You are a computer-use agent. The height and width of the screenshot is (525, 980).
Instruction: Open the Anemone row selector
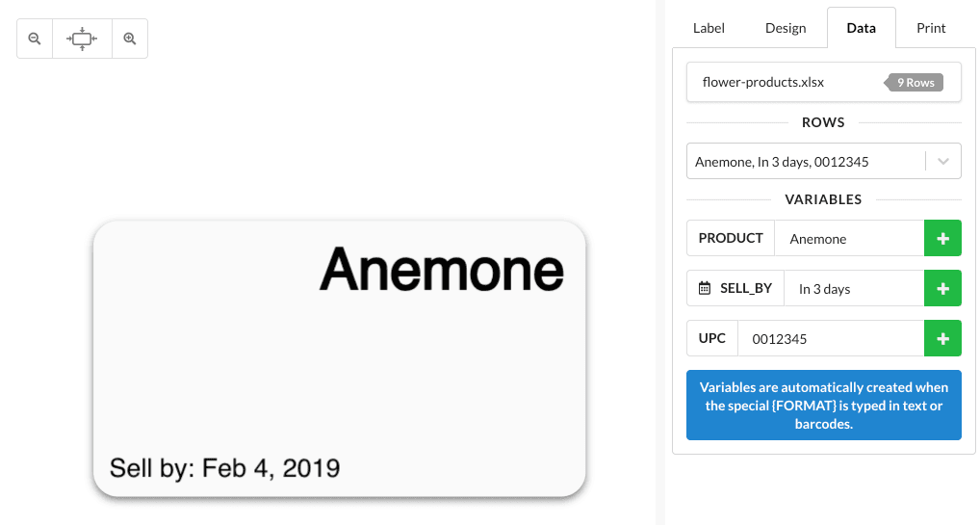point(804,161)
